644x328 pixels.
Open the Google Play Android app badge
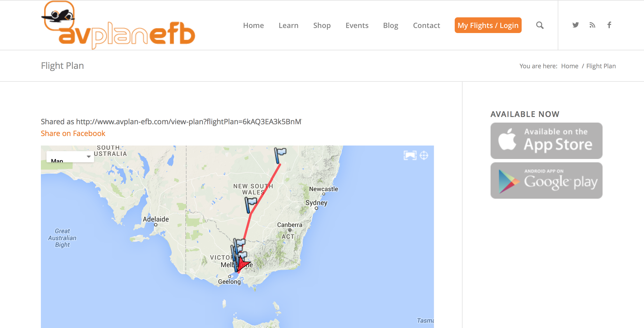click(546, 181)
